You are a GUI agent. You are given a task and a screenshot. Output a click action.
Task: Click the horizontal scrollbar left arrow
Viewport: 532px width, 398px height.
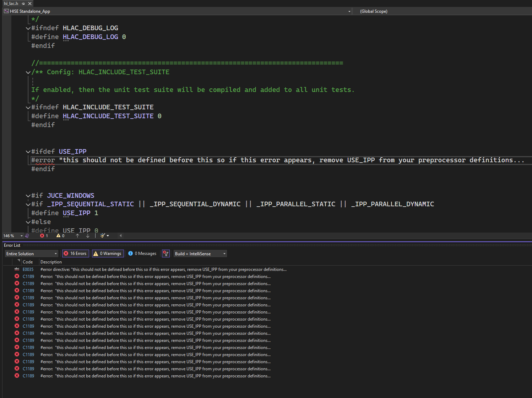pos(121,236)
